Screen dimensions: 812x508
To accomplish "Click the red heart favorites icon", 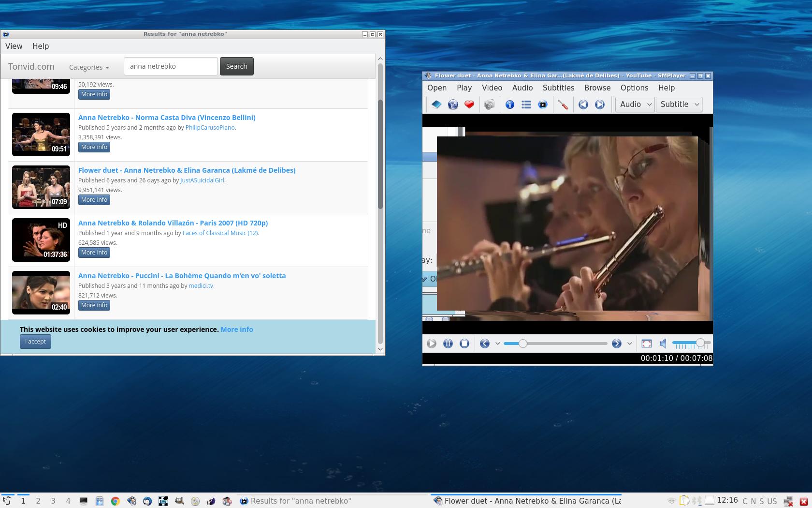I will (469, 105).
